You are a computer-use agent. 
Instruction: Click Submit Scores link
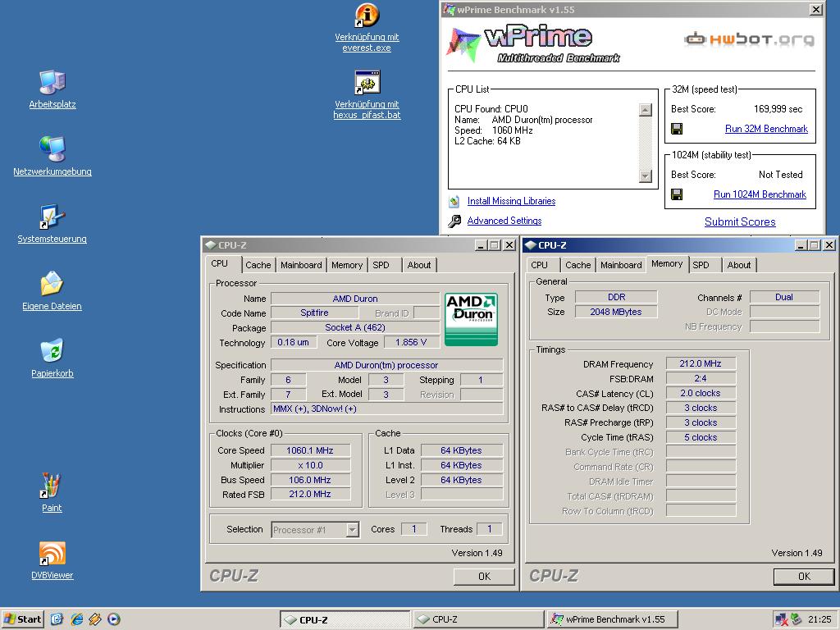[740, 221]
